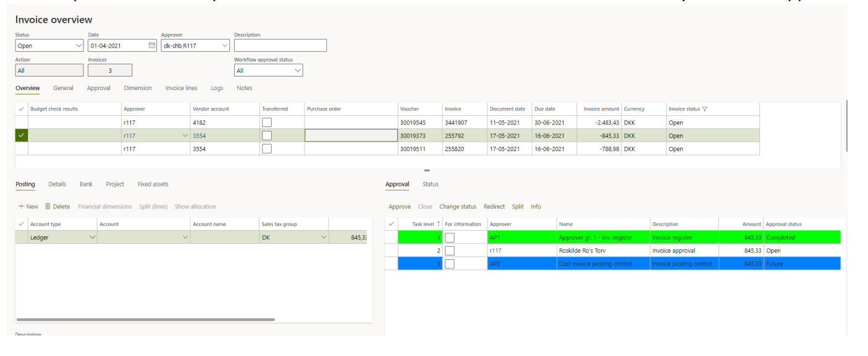This screenshot has width=868, height=356.
Task: Tick Transferred checkbox for invoice 255820
Action: point(267,149)
